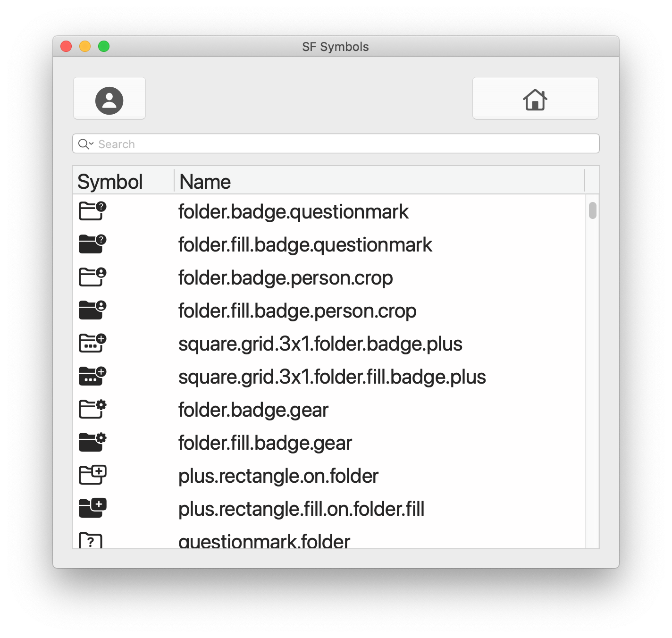672x638 pixels.
Task: Select the plus.rectangle.fill.on.folder.fill symbol icon
Action: 92,508
